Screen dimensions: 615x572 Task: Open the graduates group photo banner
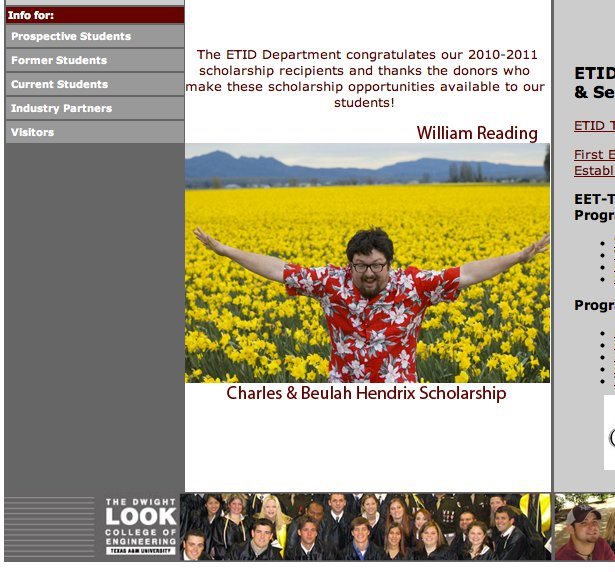[366, 526]
